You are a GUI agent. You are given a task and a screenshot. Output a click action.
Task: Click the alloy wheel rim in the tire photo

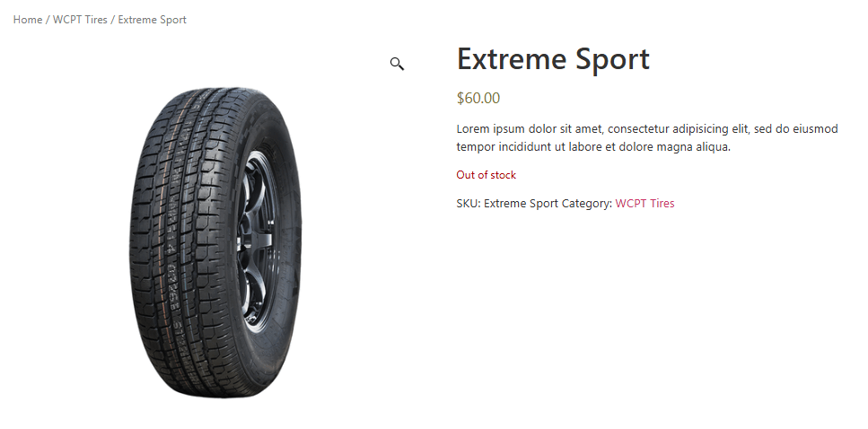click(x=258, y=242)
